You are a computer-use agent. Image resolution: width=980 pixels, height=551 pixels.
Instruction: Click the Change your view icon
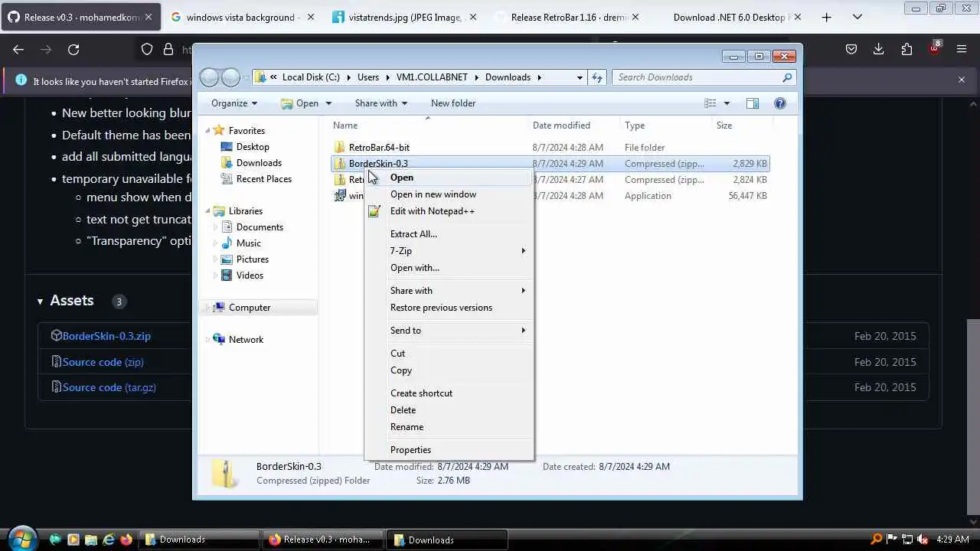coord(710,103)
